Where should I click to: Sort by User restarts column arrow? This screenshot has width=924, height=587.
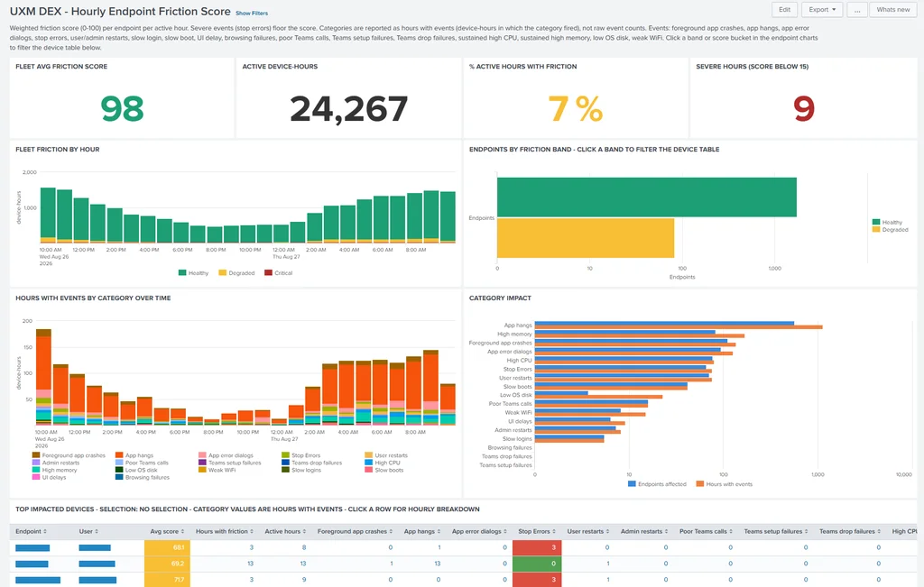pos(607,532)
